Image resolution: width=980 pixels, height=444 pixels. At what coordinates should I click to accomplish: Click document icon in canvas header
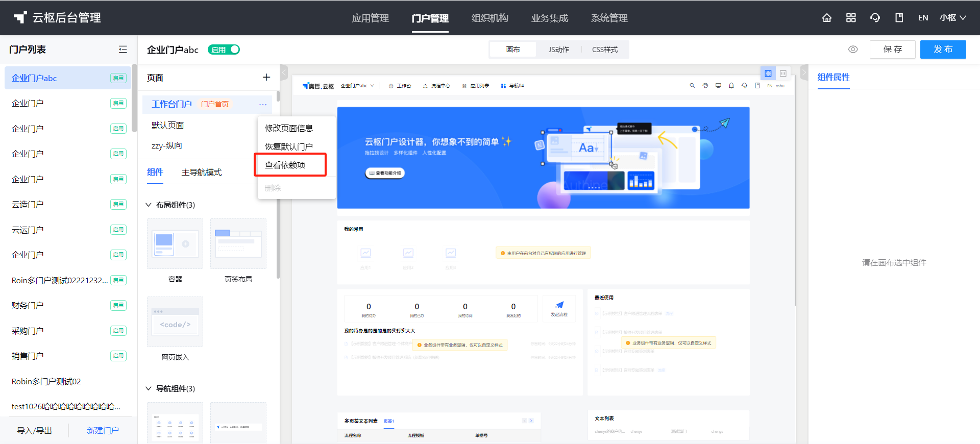(x=757, y=86)
